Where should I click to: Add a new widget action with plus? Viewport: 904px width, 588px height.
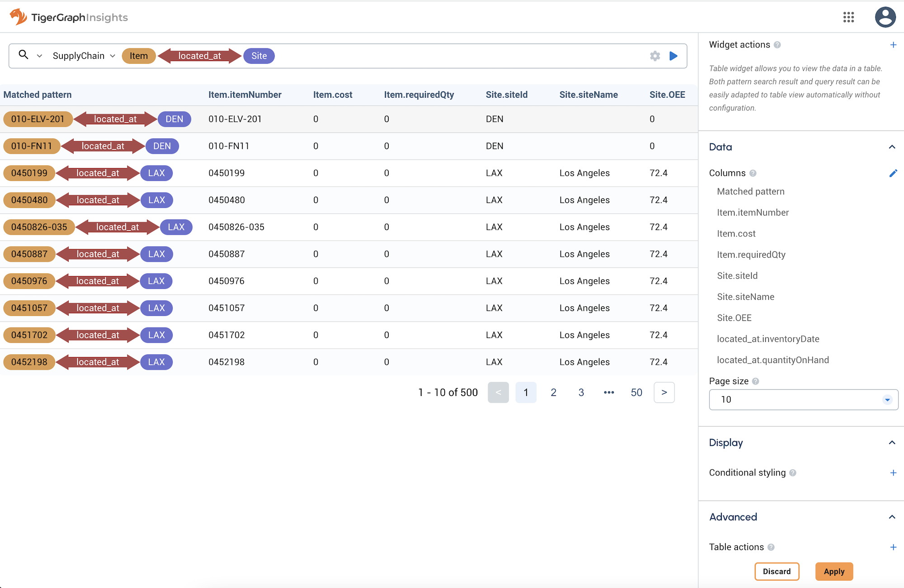click(x=894, y=45)
